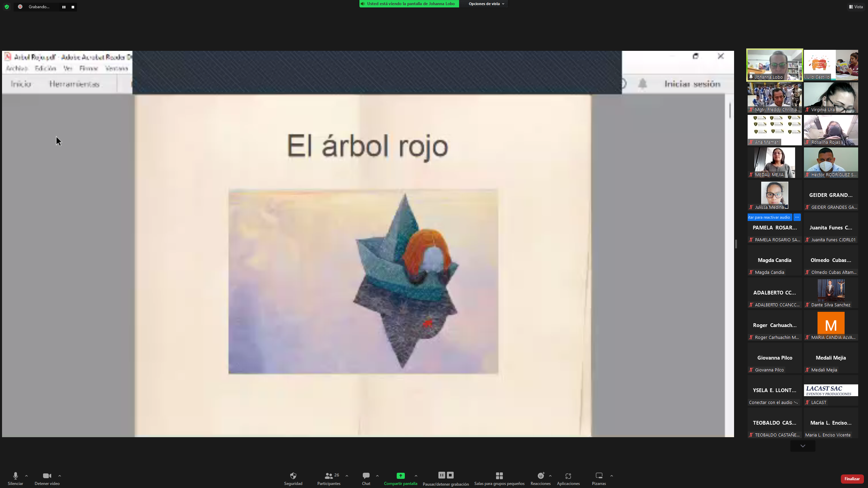
Task: Mute microphone with Silenciar
Action: (15, 479)
